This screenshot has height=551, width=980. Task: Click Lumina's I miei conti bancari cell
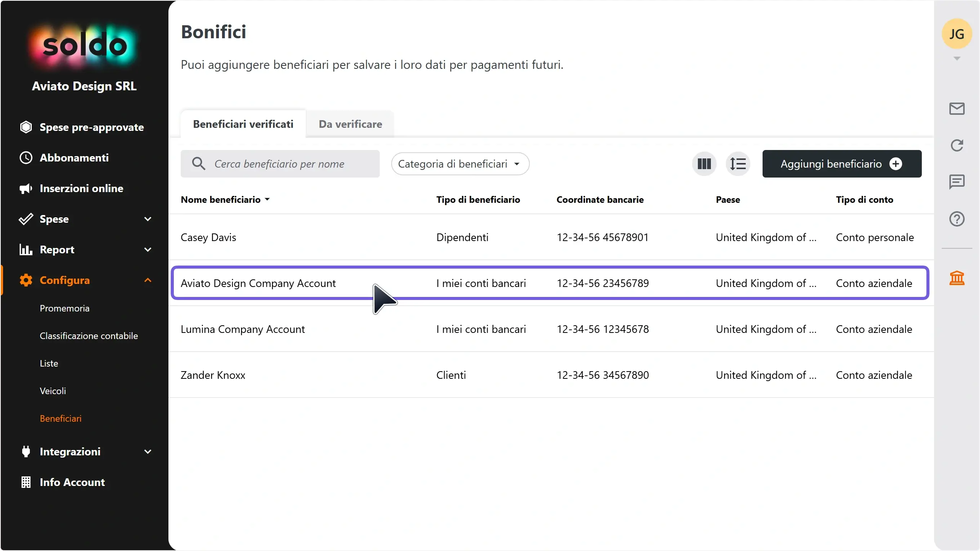(481, 329)
